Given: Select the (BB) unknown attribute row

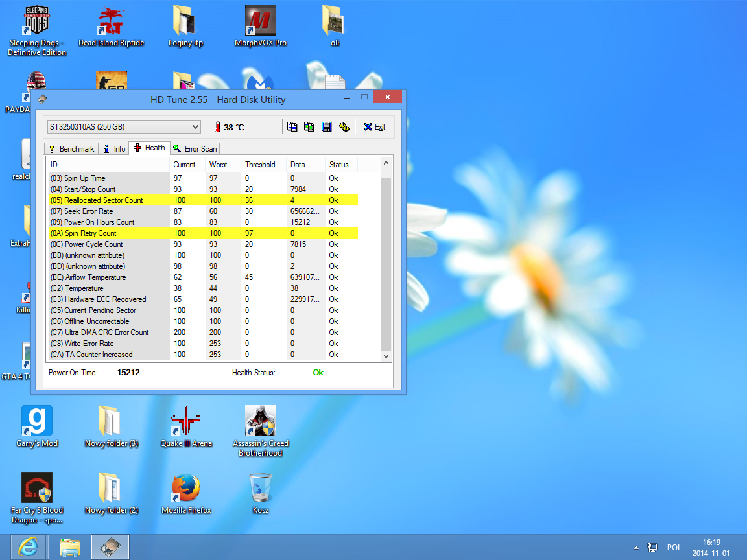Looking at the screenshot, I should pos(204,255).
